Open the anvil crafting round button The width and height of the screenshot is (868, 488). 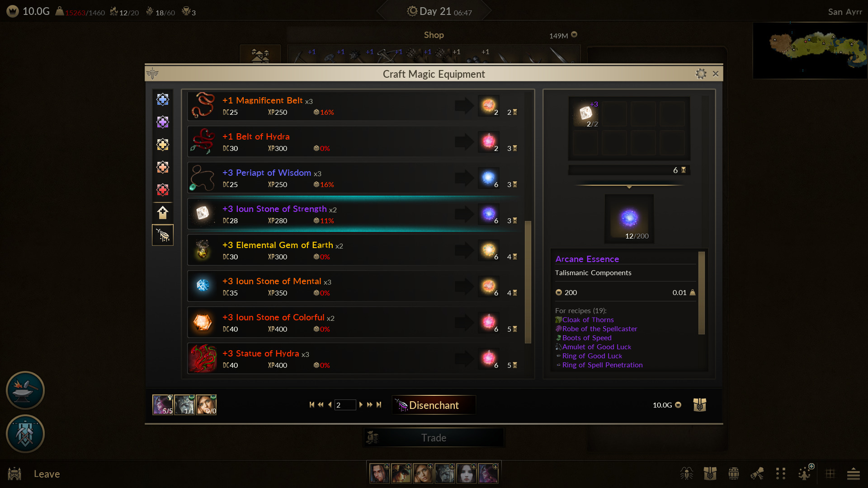25,390
